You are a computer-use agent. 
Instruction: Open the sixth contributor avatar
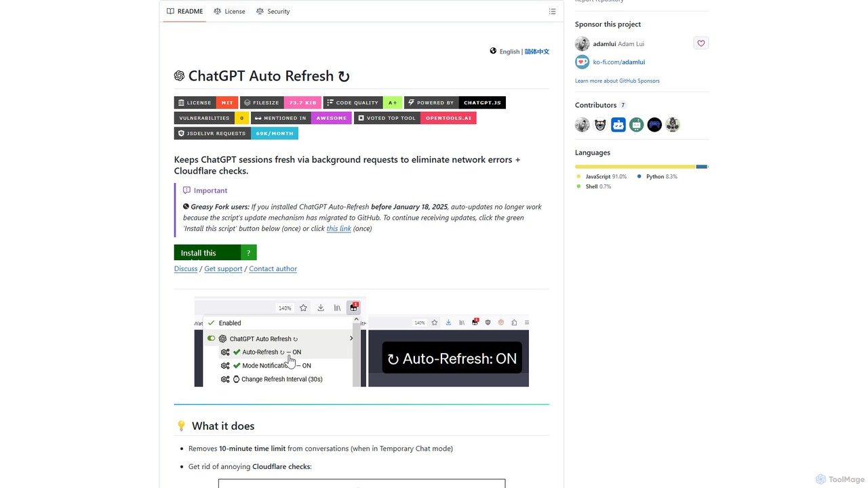pos(672,125)
